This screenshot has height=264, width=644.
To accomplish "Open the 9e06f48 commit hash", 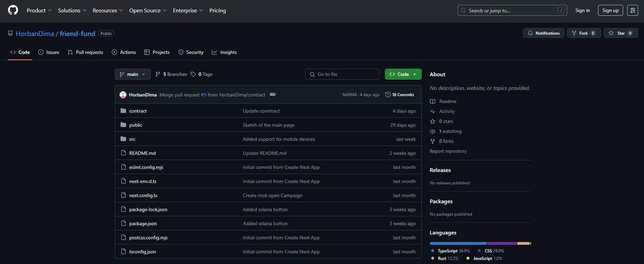I will pyautogui.click(x=350, y=95).
